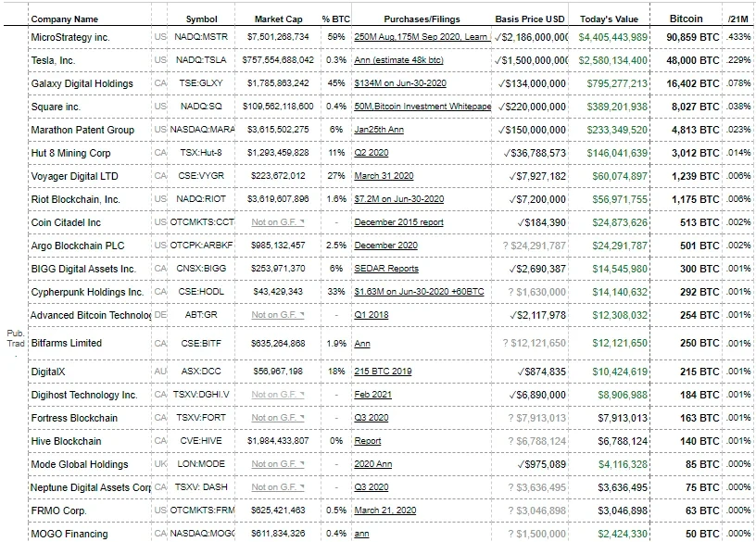Select Riot Blockchain's $7.2M on Jun-30-2020 link

[398, 199]
